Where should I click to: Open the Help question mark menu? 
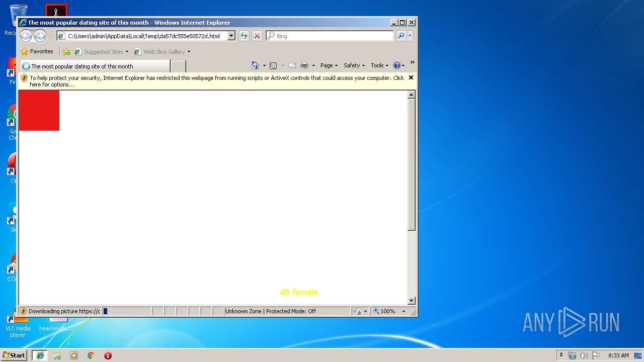pyautogui.click(x=399, y=65)
